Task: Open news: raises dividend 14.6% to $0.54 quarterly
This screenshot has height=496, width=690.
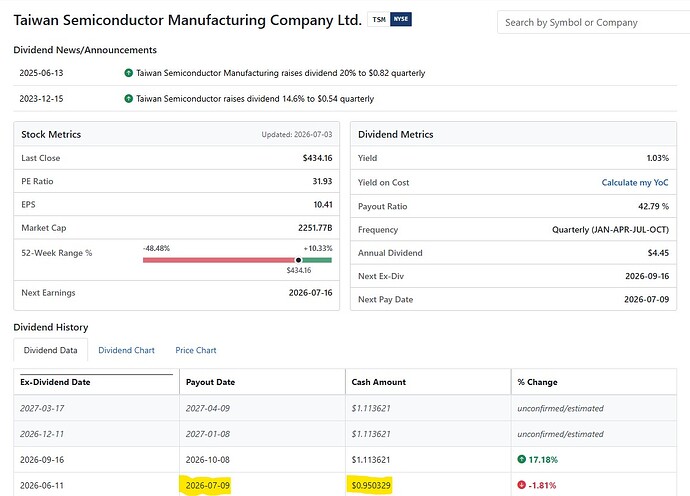Action: coord(255,99)
